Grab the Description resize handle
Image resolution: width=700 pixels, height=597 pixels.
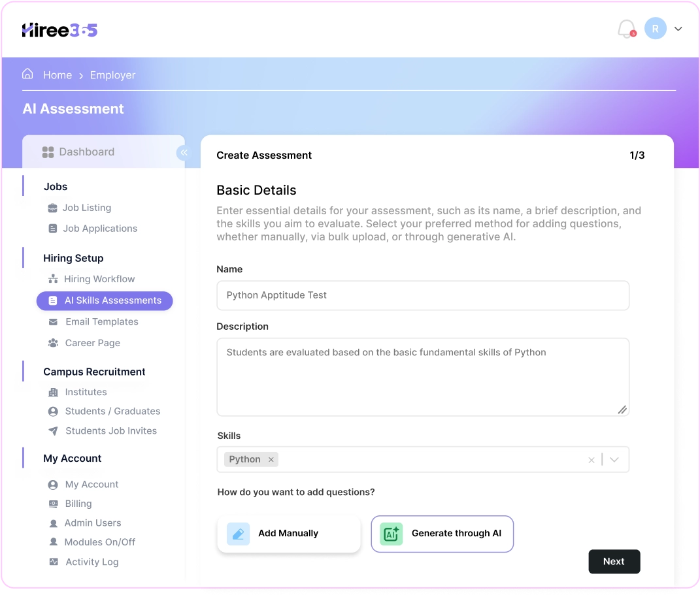(622, 409)
